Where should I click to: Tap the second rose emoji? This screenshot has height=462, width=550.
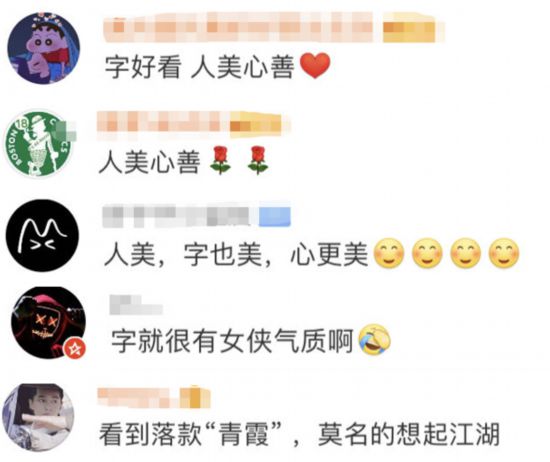click(258, 160)
